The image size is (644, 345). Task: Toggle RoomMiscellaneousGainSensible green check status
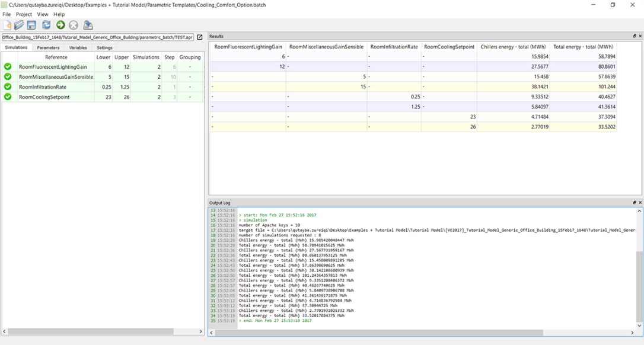8,77
